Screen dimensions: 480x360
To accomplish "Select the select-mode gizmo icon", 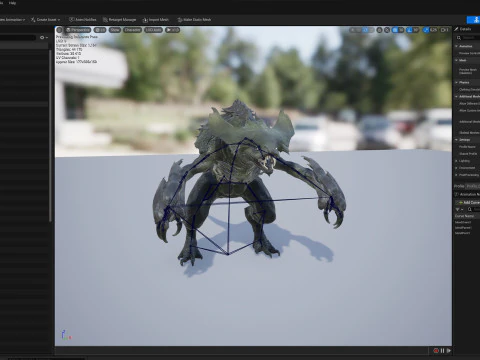I will [352, 30].
